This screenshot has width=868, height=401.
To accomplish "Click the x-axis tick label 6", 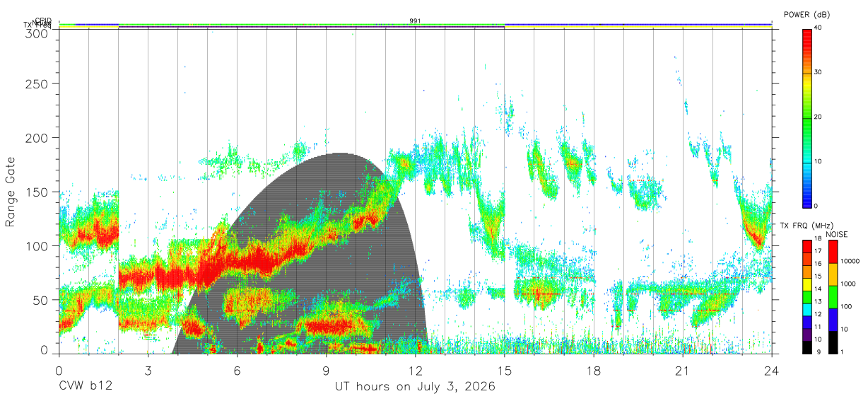I will tap(237, 371).
